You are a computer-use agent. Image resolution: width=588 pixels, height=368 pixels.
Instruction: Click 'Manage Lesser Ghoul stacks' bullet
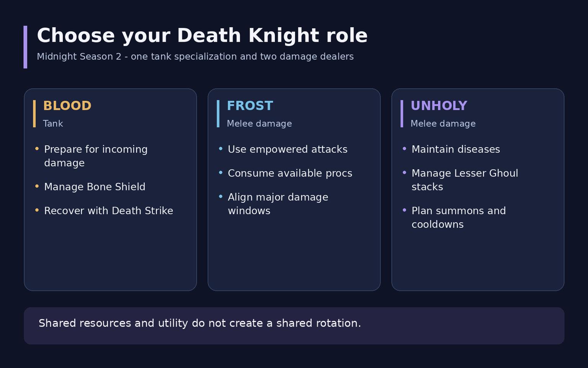(x=465, y=180)
